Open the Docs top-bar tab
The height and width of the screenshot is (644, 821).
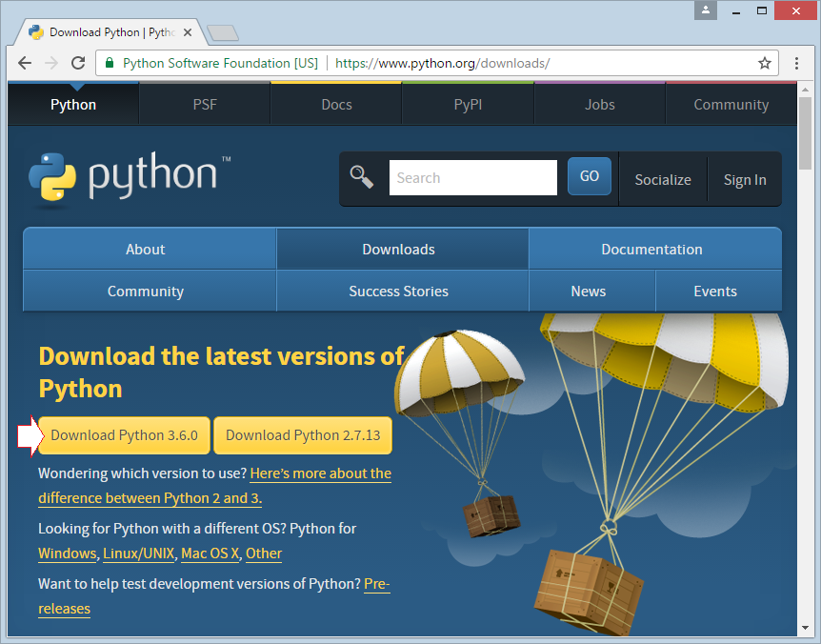point(336,104)
